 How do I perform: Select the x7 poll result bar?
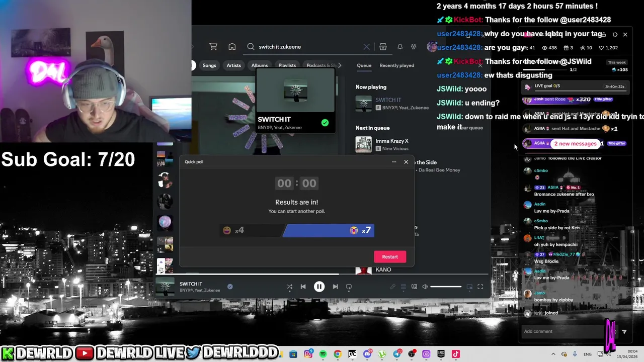point(329,230)
